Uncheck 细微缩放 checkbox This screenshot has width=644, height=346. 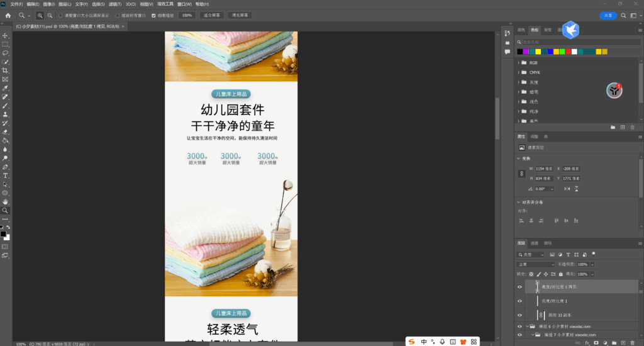click(153, 16)
